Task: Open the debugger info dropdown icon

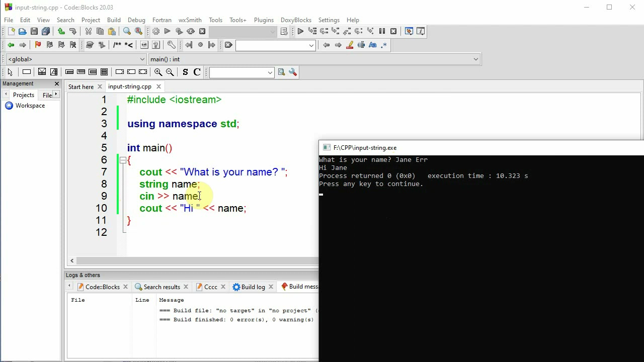Action: click(421, 31)
